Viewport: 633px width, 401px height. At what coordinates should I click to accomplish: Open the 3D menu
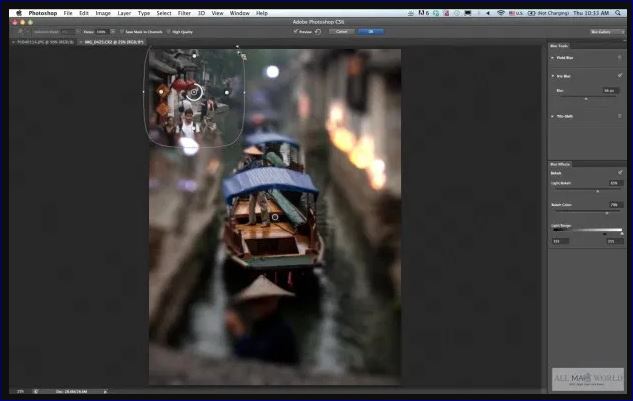201,13
